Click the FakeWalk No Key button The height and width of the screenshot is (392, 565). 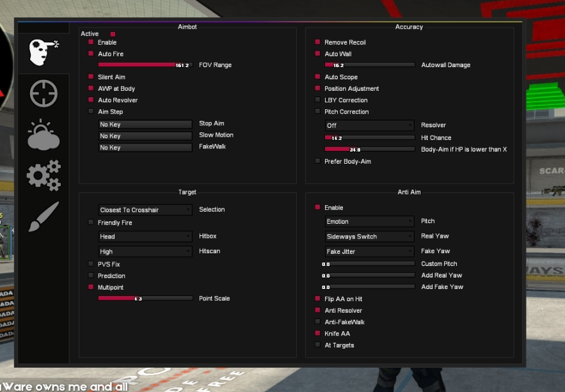pos(145,146)
